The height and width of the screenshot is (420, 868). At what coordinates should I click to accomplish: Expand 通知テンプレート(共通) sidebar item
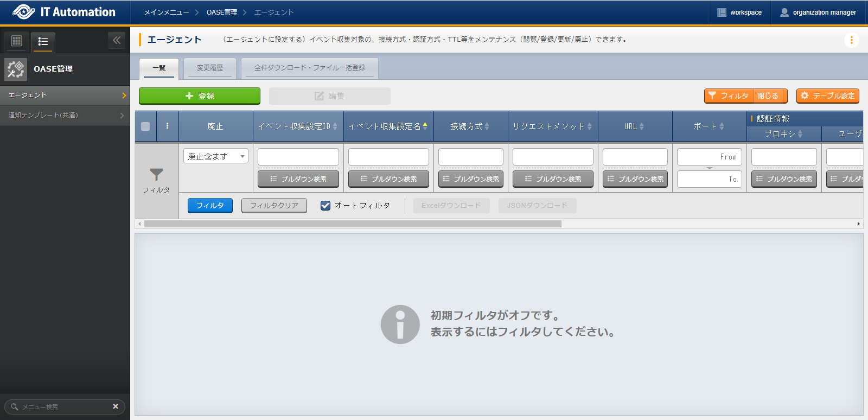click(x=65, y=115)
